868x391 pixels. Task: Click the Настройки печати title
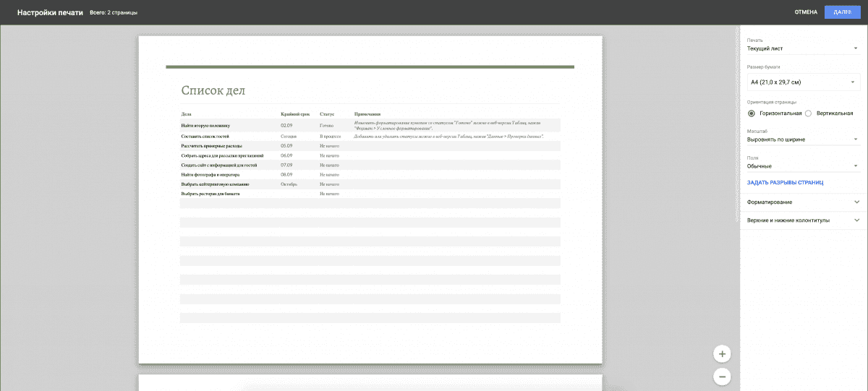(45, 12)
